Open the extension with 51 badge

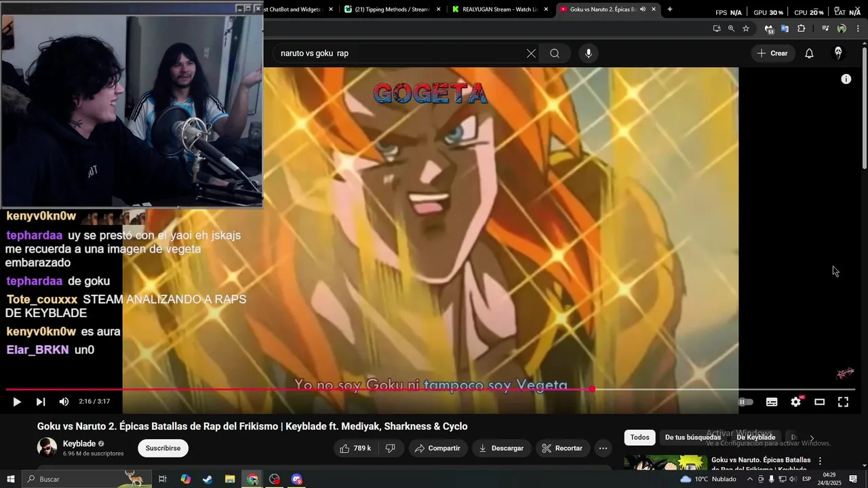tap(769, 29)
